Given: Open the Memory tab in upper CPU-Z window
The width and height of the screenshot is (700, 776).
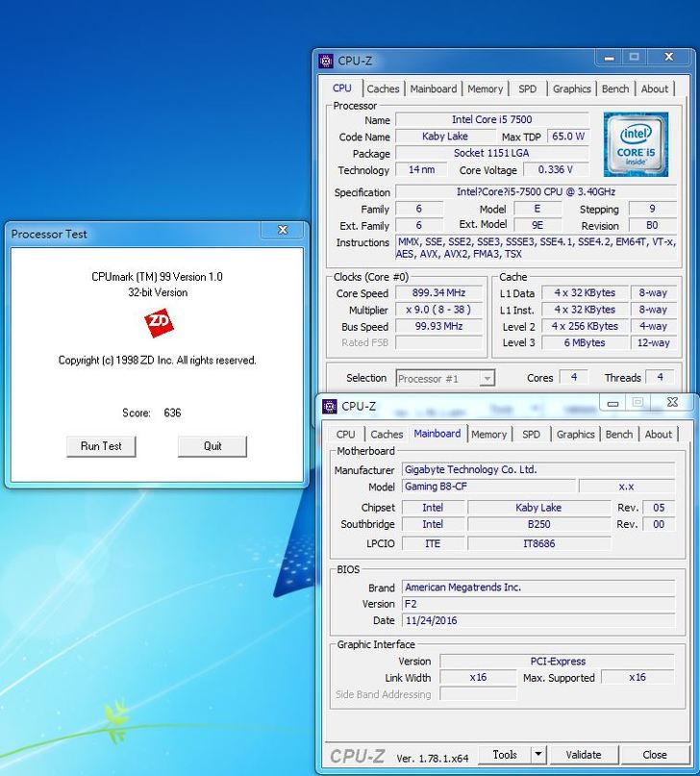Looking at the screenshot, I should click(x=485, y=88).
